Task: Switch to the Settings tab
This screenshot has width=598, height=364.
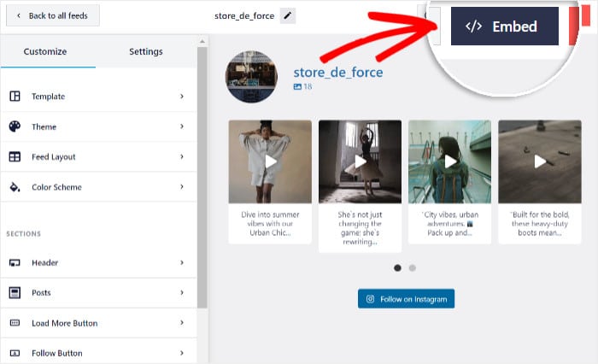Action: (x=146, y=51)
